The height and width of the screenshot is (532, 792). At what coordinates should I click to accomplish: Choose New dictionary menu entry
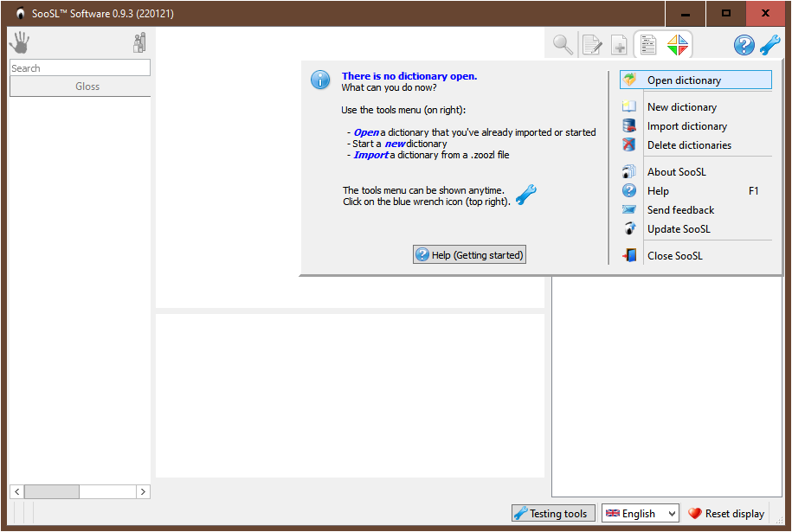point(696,107)
